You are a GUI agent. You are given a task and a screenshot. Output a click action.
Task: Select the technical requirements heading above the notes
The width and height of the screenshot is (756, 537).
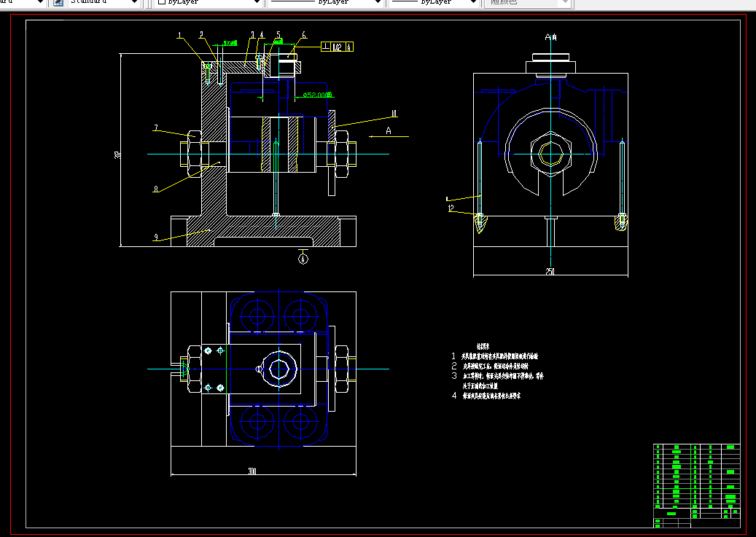point(483,346)
